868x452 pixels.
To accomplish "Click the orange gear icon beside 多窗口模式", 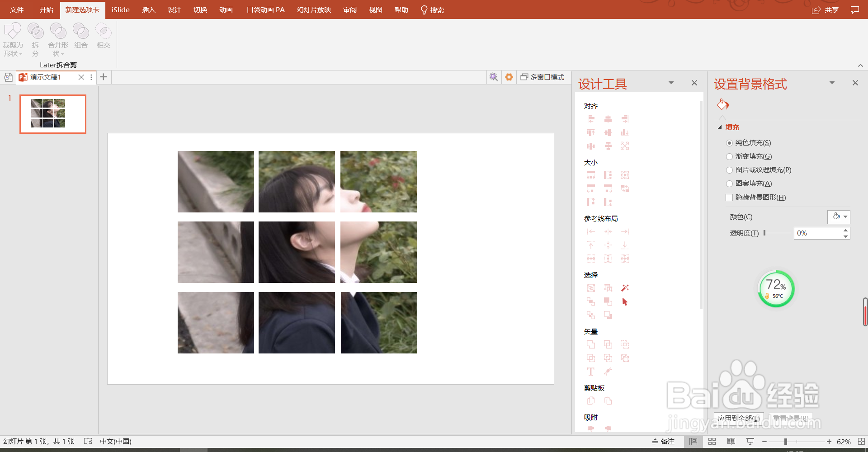I will (509, 77).
